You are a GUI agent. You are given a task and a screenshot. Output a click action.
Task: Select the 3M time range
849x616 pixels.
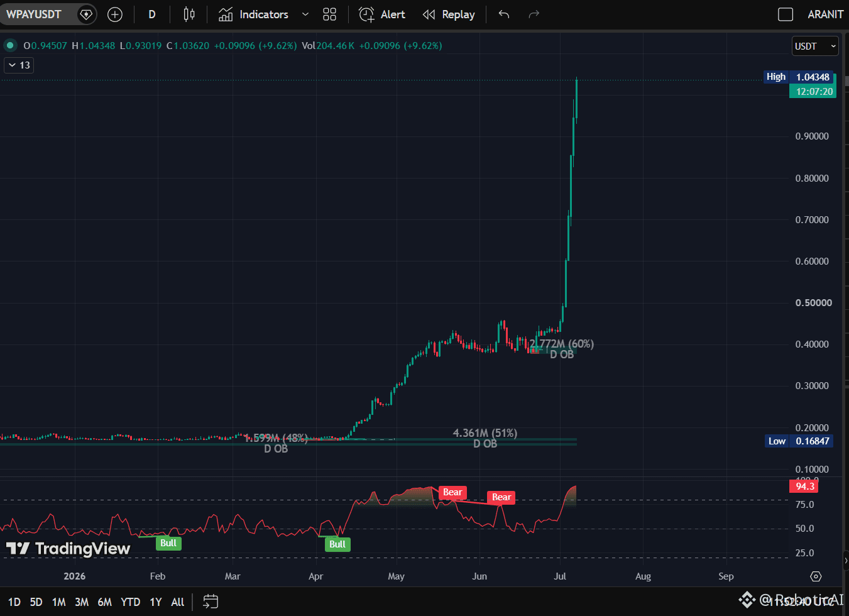(x=82, y=602)
